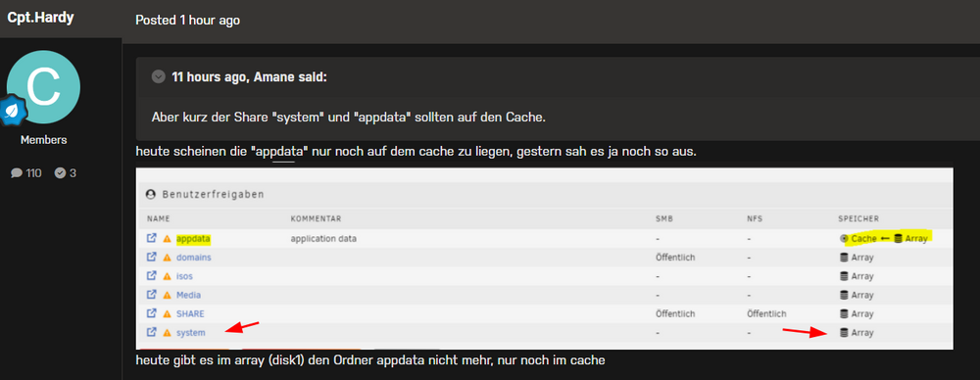The height and width of the screenshot is (380, 980).
Task: Click the Array disk icon in the isos row
Action: [844, 276]
